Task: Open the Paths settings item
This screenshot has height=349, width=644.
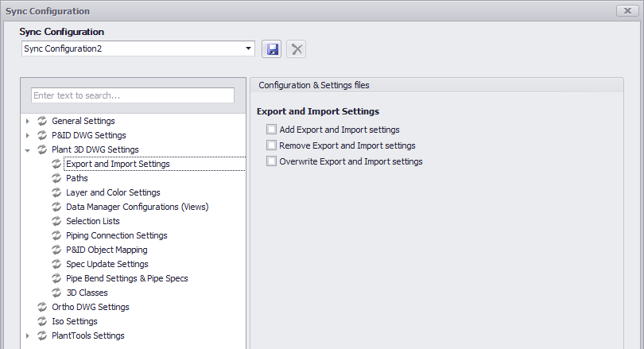Action: click(x=77, y=178)
